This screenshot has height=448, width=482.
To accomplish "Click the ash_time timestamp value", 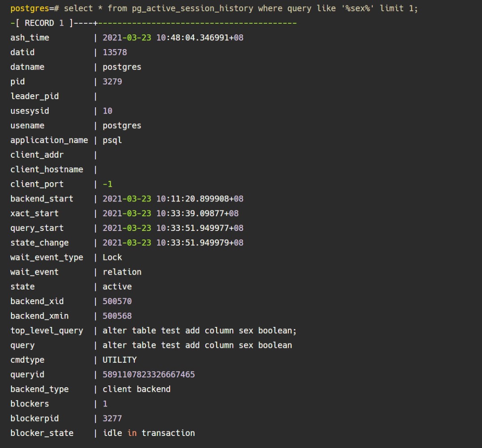I will click(x=173, y=38).
